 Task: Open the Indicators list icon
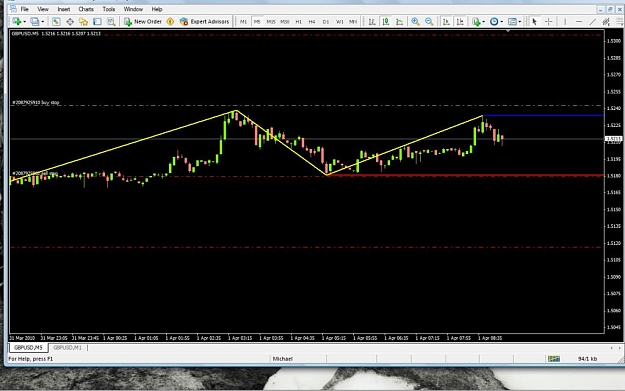[x=476, y=22]
